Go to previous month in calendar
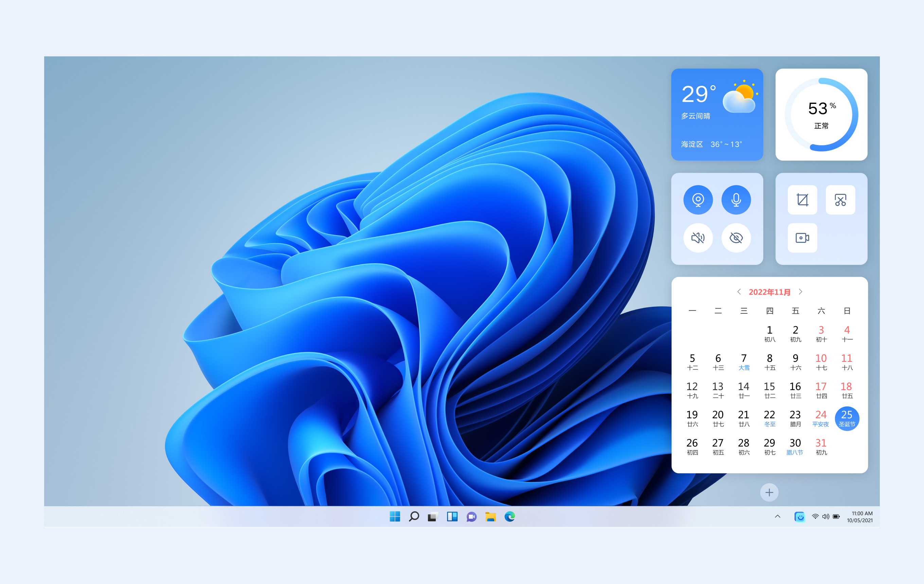This screenshot has height=584, width=924. pyautogui.click(x=739, y=292)
